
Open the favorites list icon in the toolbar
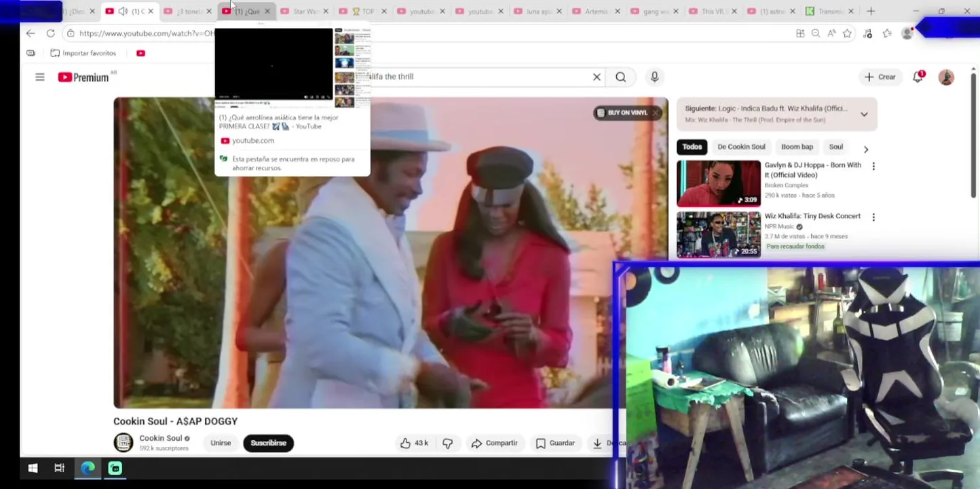tap(887, 33)
